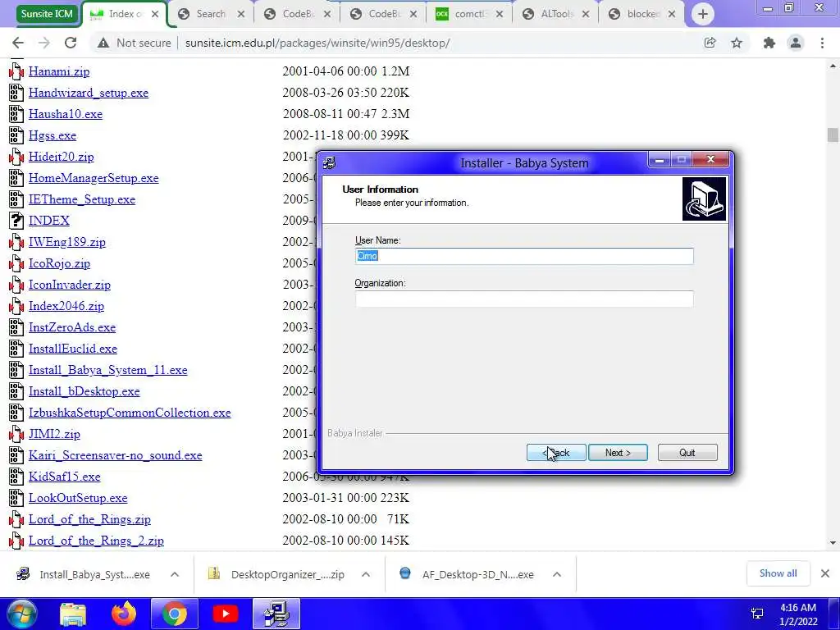840x630 pixels.
Task: Click the Back button in the installer
Action: [556, 453]
